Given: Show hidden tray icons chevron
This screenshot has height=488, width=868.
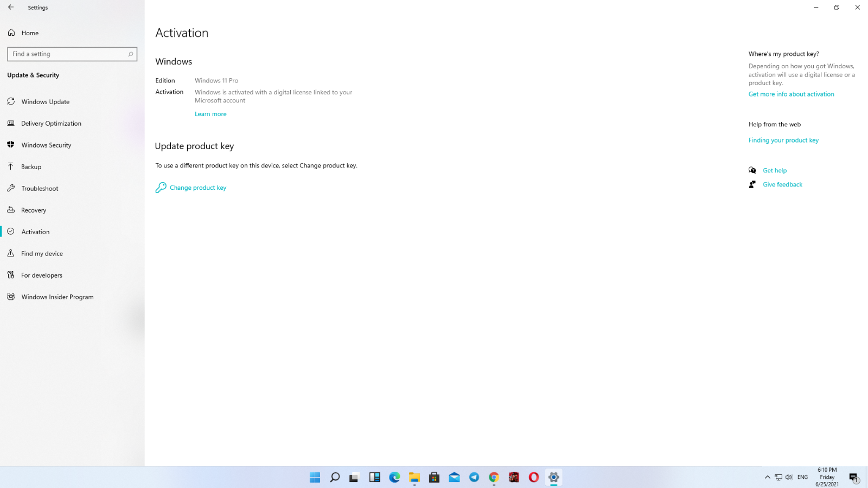Looking at the screenshot, I should (767, 477).
